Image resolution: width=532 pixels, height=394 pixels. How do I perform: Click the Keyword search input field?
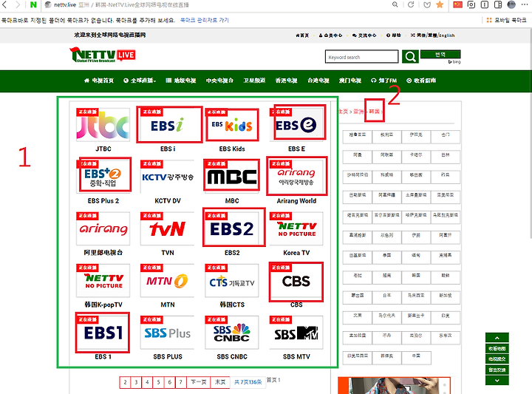[361, 57]
